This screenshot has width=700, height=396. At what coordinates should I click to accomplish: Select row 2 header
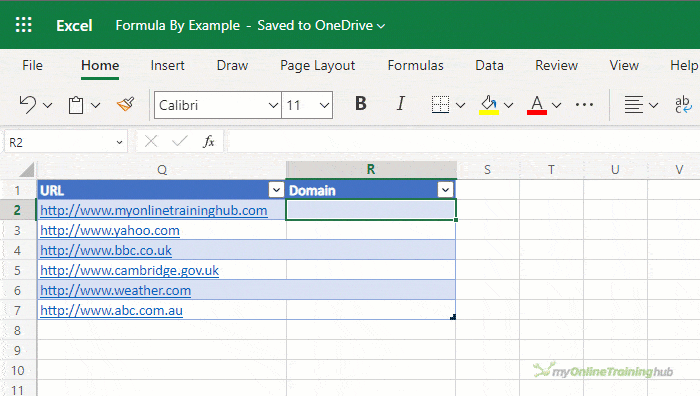(x=18, y=210)
